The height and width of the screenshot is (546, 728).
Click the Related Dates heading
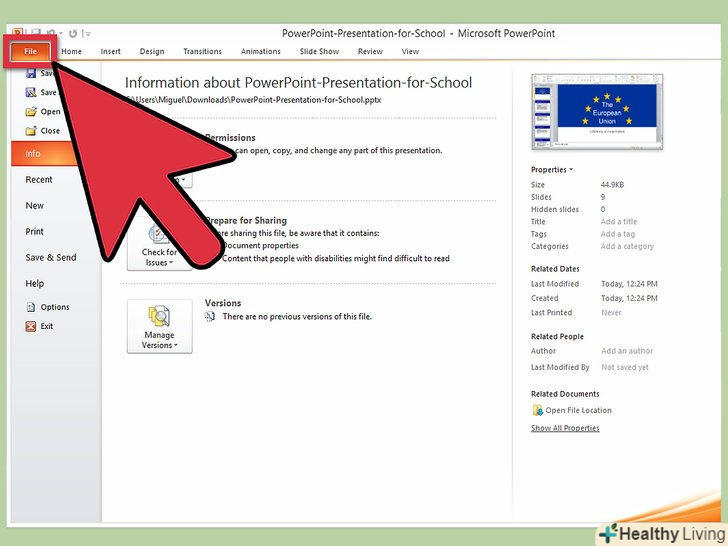(555, 269)
